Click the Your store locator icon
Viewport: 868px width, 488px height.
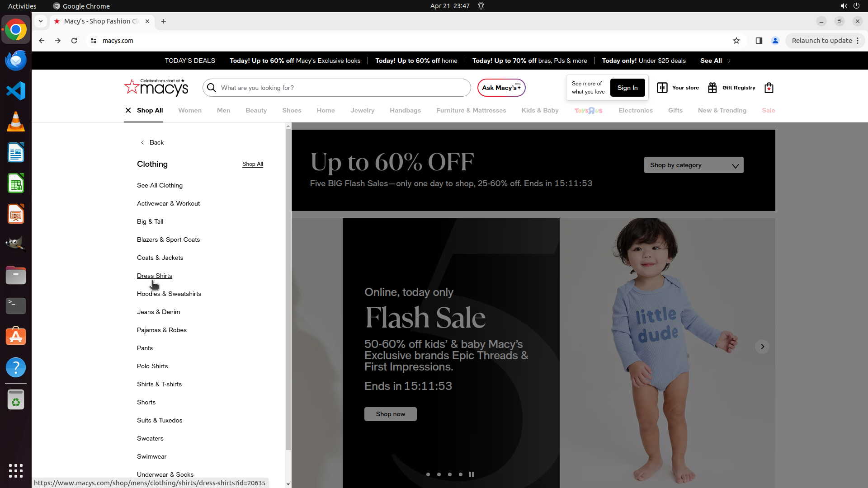(x=662, y=88)
